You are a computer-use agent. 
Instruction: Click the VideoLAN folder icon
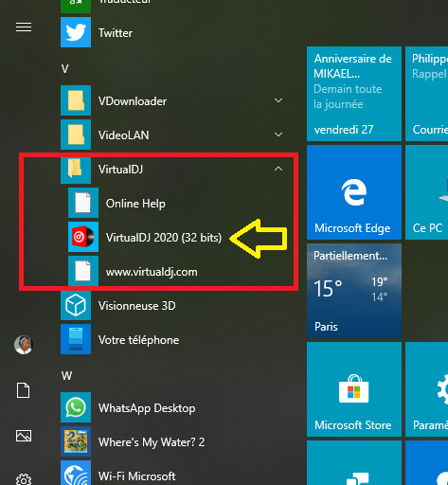(x=76, y=135)
